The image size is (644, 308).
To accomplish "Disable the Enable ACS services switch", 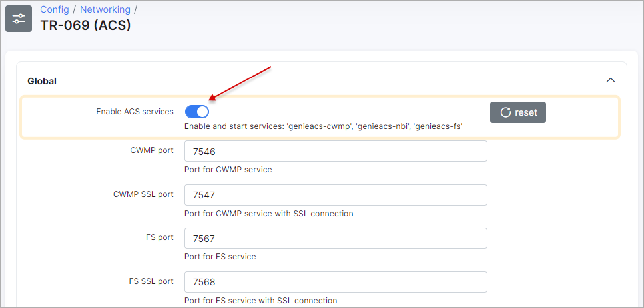I will click(197, 112).
